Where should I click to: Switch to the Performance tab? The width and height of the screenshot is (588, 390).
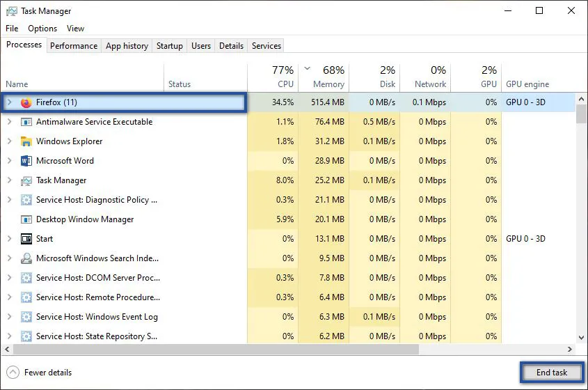74,46
